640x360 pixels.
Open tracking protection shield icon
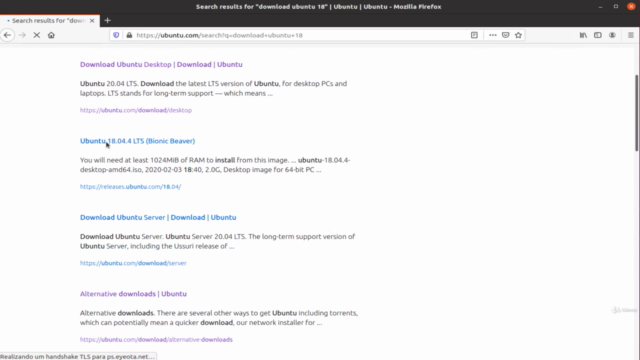point(116,35)
